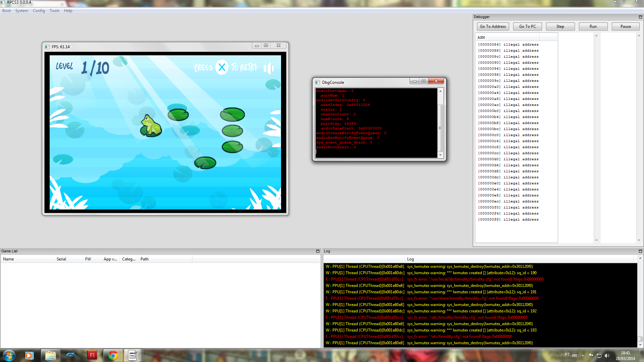The width and height of the screenshot is (644, 362).
Task: Open Windows Explorer folder taskbar icon
Action: click(x=50, y=355)
